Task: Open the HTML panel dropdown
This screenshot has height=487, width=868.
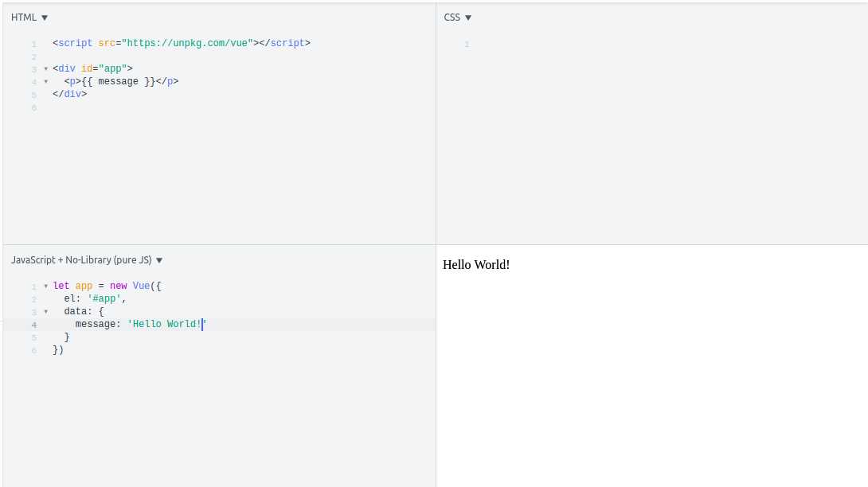Action: [29, 18]
